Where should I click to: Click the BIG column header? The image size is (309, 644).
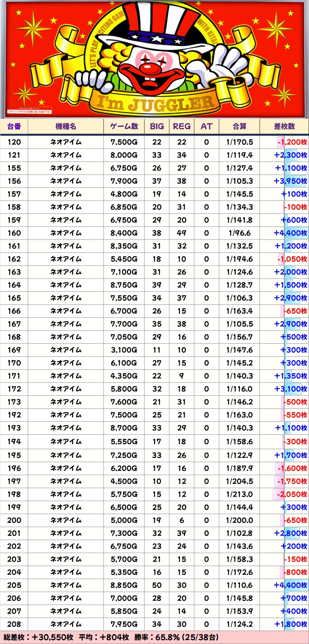pyautogui.click(x=157, y=126)
